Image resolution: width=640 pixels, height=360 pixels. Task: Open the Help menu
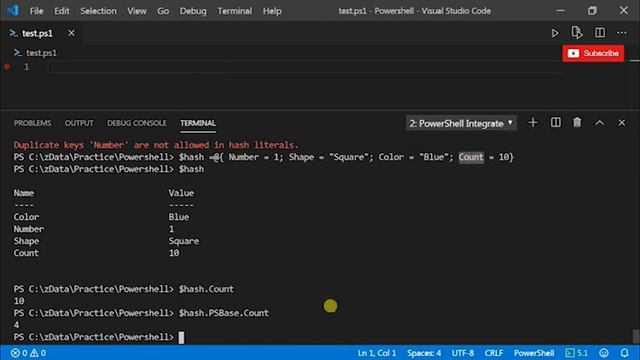[272, 11]
